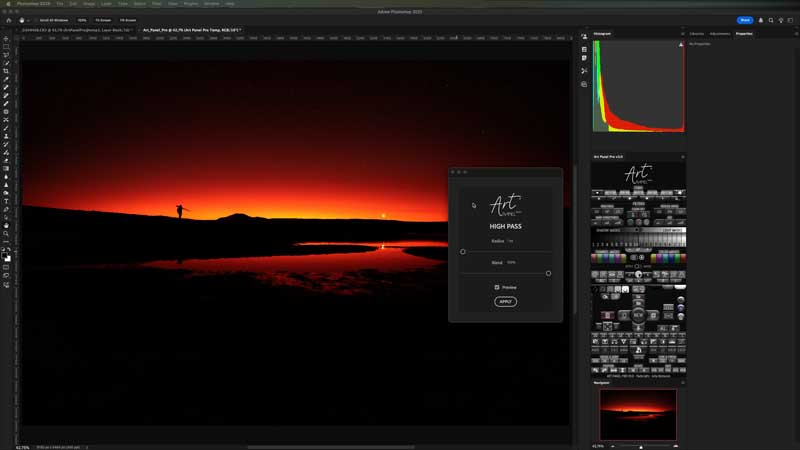Select the Lasso tool
The image size is (800, 450).
(x=6, y=55)
